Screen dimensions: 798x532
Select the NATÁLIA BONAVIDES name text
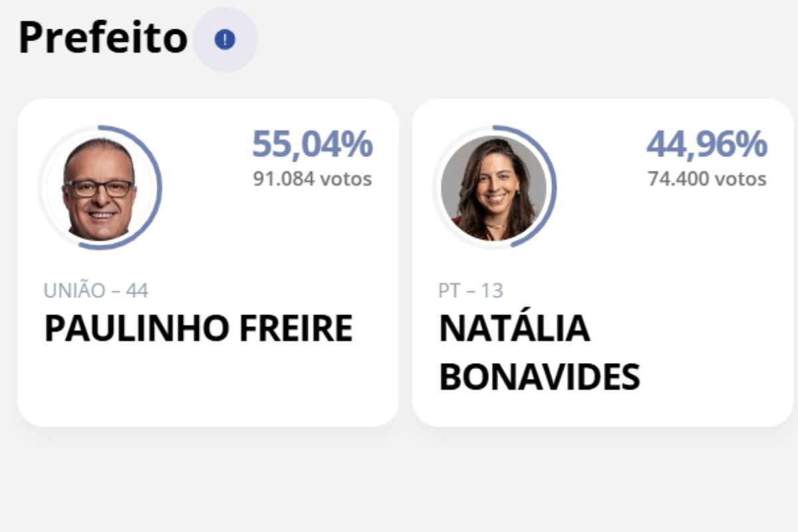click(x=539, y=352)
